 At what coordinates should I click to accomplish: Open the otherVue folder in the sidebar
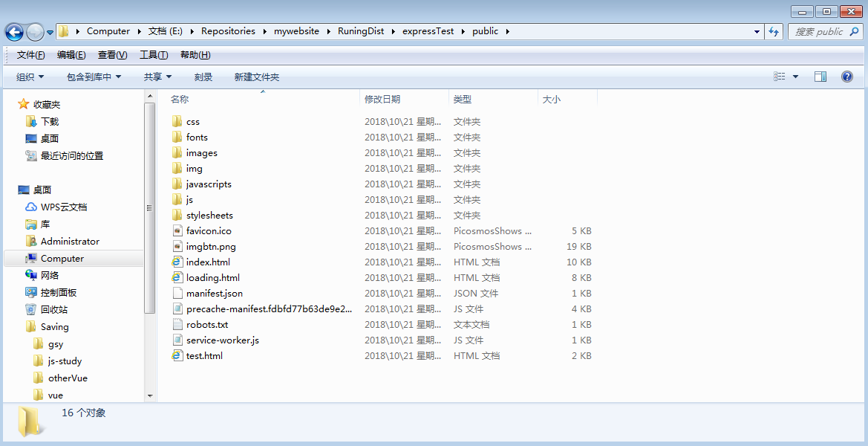click(x=68, y=378)
